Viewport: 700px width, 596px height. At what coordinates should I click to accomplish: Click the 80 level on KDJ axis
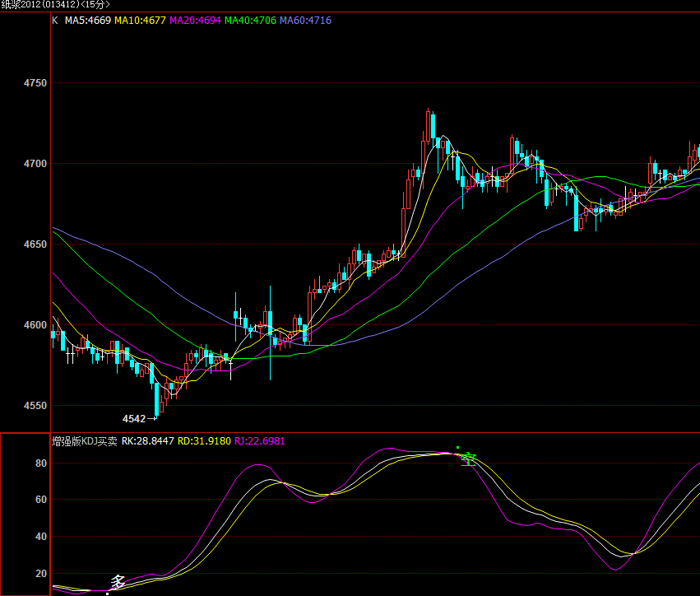pyautogui.click(x=41, y=463)
